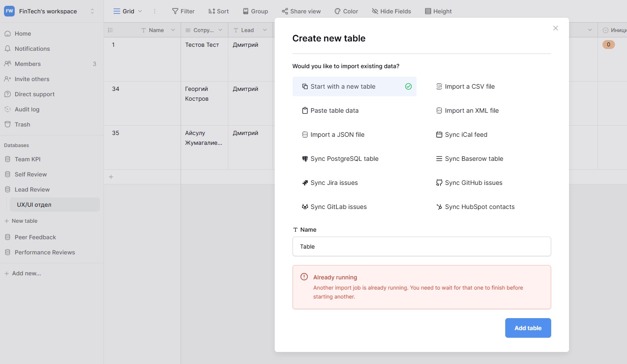
Task: Click the Trash icon in the sidebar
Action: [7, 124]
